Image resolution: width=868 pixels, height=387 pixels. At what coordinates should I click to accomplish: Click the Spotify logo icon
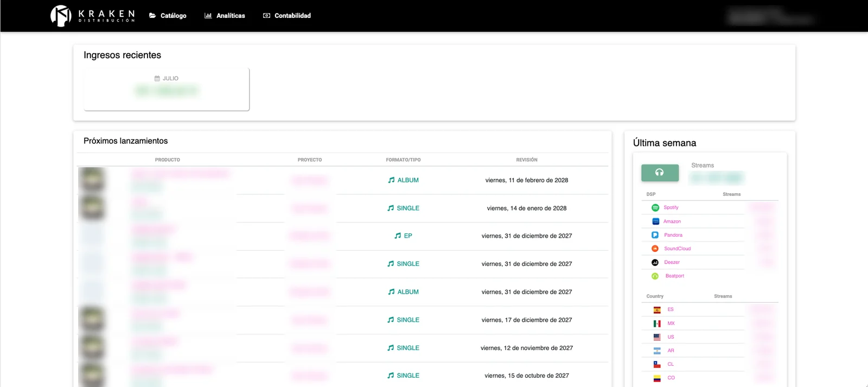pyautogui.click(x=655, y=208)
